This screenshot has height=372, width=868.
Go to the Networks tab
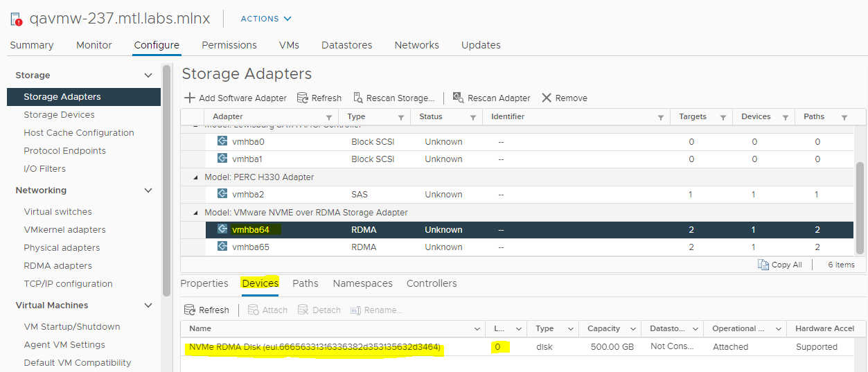(417, 45)
